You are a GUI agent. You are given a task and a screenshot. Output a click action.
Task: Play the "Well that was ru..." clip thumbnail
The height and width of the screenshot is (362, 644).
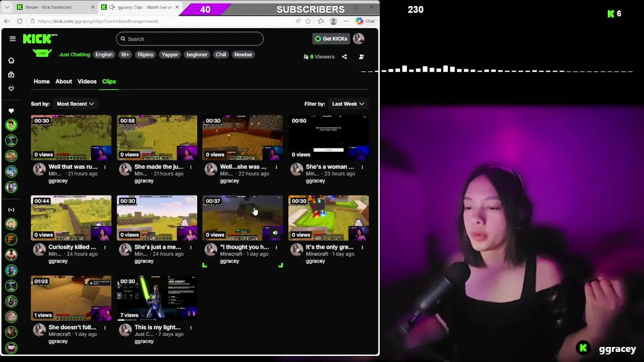click(x=71, y=138)
